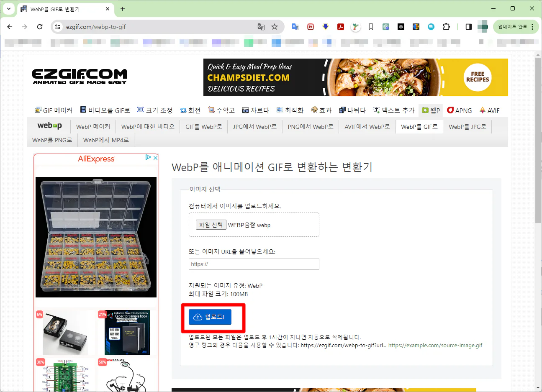The height and width of the screenshot is (392, 542).
Task: Select the WebP에서 MP4로 tab
Action: (106, 140)
